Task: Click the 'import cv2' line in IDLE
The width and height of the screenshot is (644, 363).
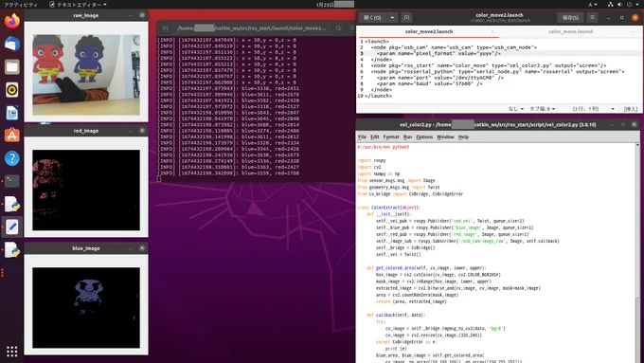Action: point(369,168)
